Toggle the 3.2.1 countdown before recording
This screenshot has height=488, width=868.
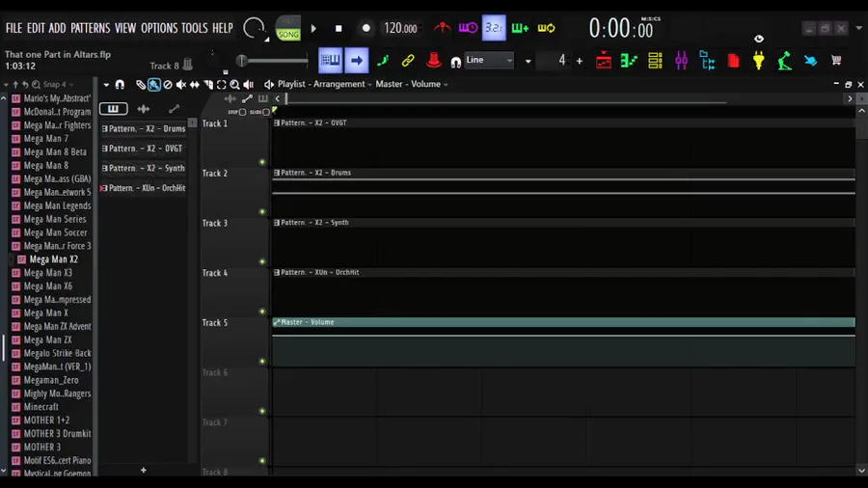pyautogui.click(x=494, y=28)
